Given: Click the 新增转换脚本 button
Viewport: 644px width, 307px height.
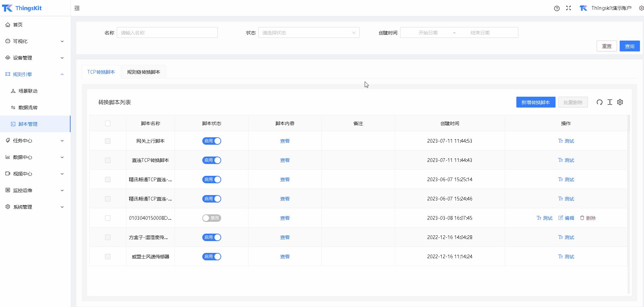Looking at the screenshot, I should [536, 102].
